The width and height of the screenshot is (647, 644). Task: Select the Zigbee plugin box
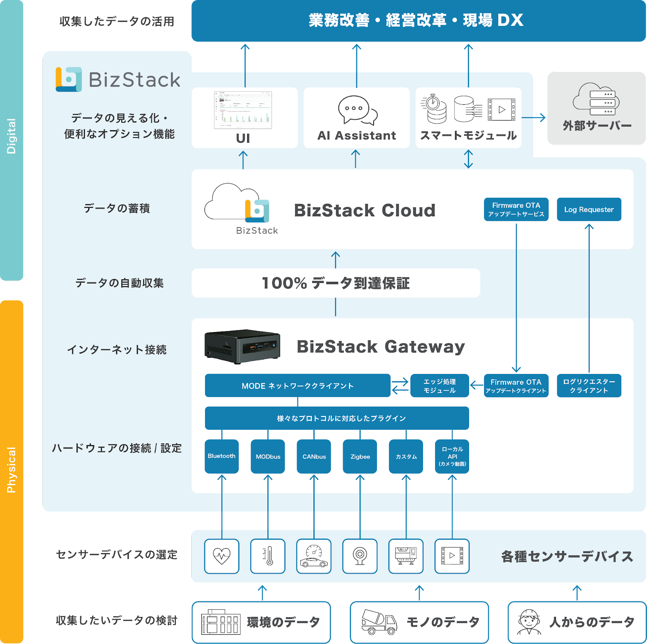[x=360, y=456]
